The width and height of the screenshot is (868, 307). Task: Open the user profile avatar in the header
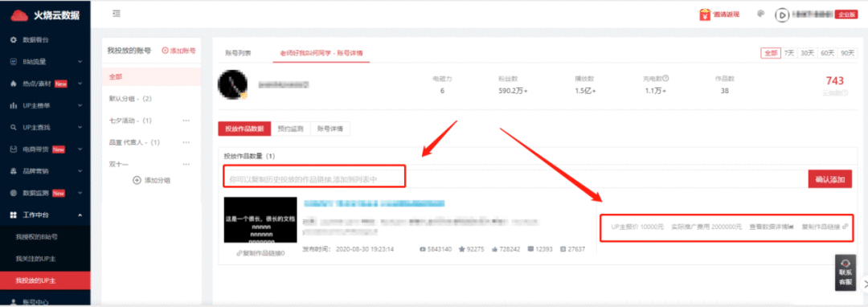click(782, 15)
